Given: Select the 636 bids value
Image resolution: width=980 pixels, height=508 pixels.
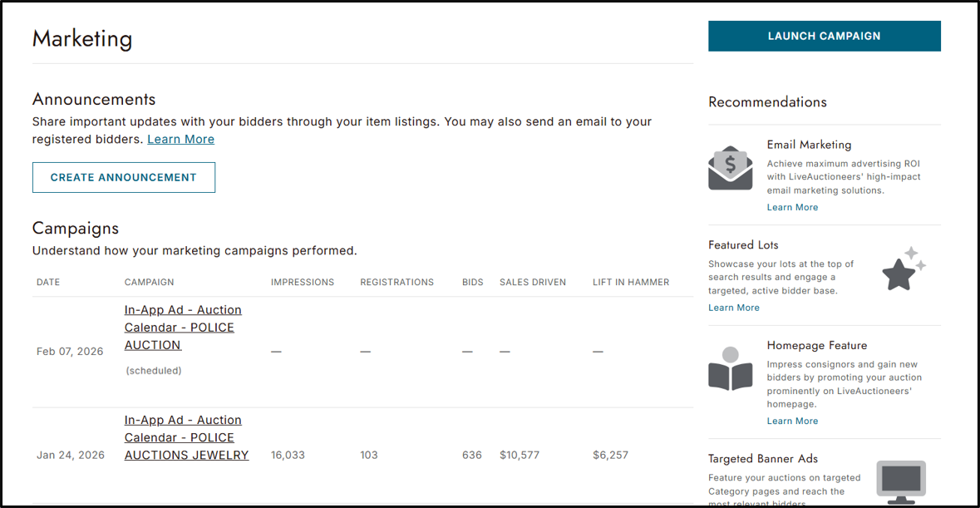Looking at the screenshot, I should [472, 456].
